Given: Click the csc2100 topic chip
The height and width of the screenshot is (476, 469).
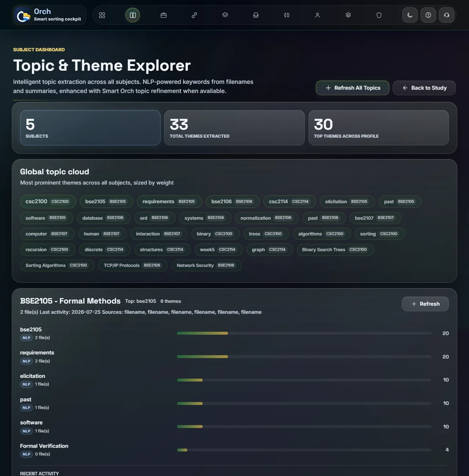Looking at the screenshot, I should (x=48, y=201).
